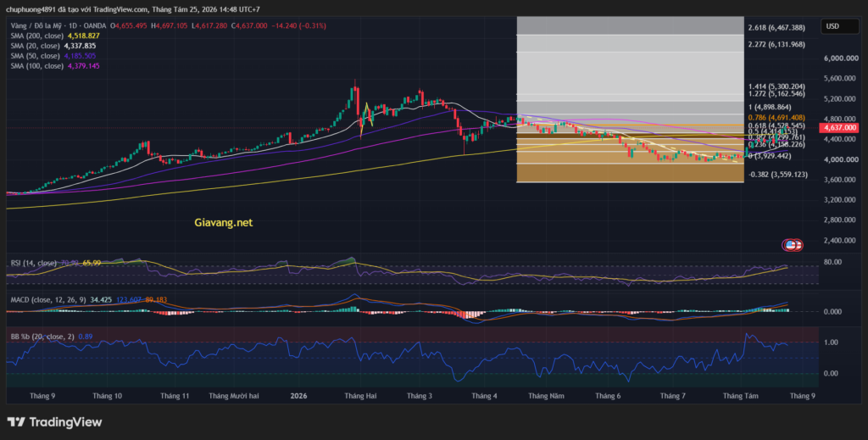Click the SMA 100 value 4,379.145
The width and height of the screenshot is (868, 440).
84,66
